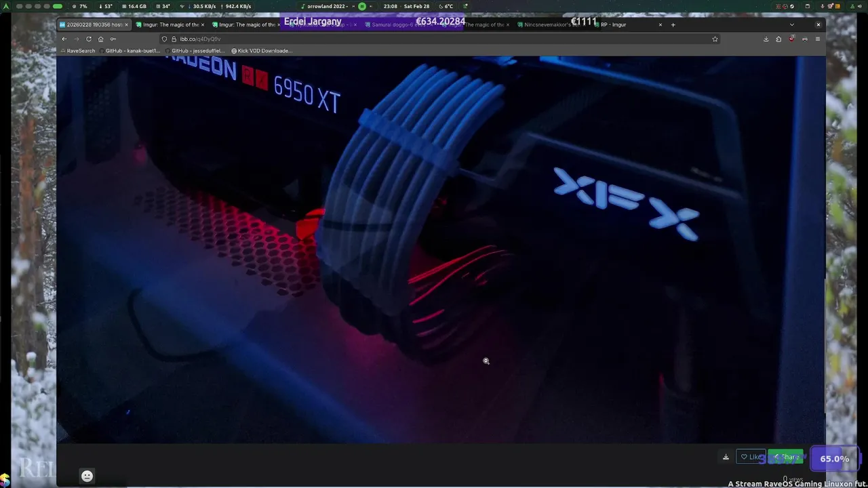Click the red extension icon with badge
The height and width of the screenshot is (488, 868).
[791, 39]
